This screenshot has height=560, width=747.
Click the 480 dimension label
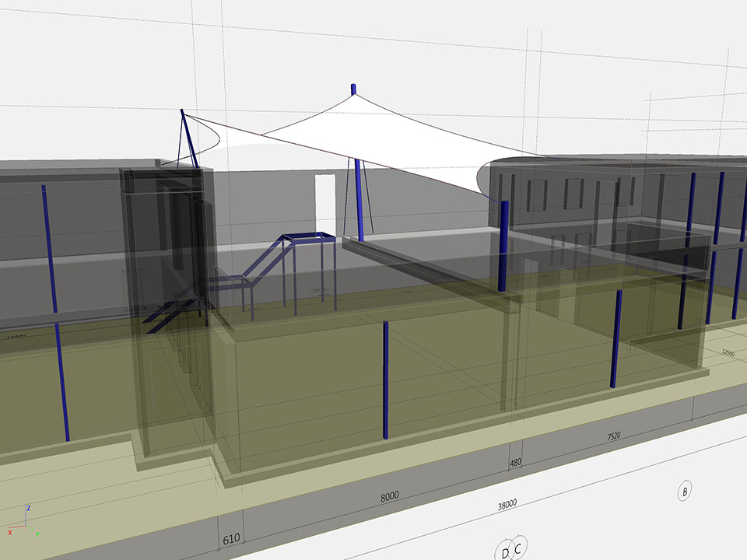coord(514,464)
